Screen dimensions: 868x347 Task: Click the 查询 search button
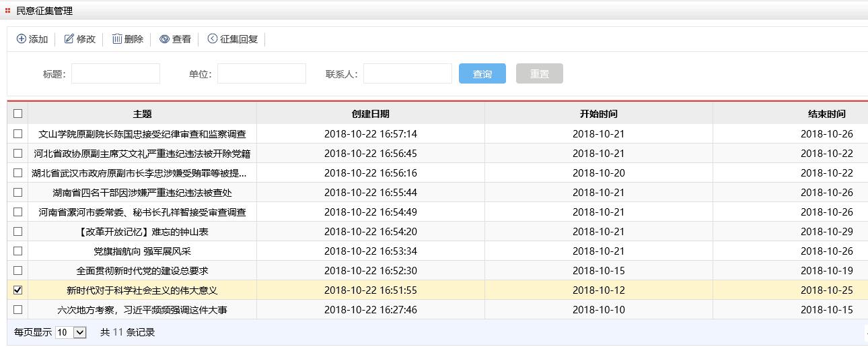482,73
